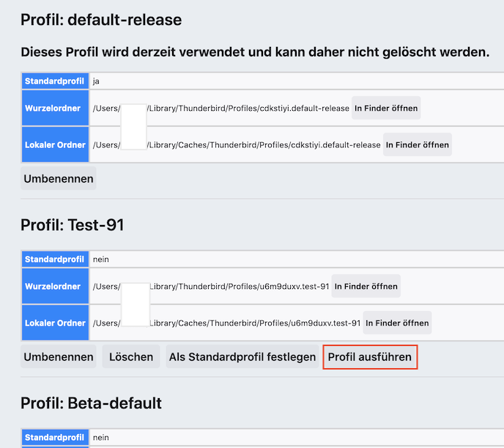Rename the default-release profile via Umbenennen
This screenshot has height=448, width=504.
coord(58,179)
